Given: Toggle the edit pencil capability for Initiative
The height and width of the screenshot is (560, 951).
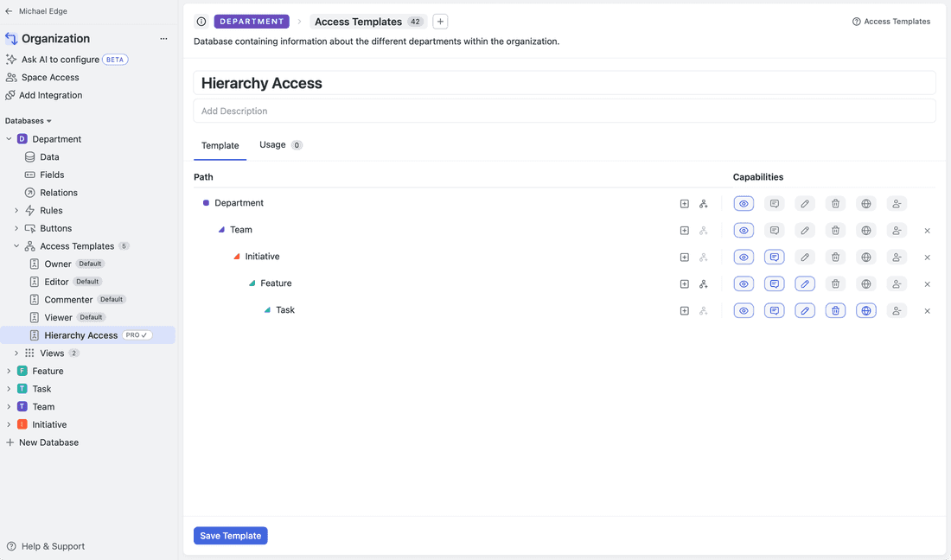Looking at the screenshot, I should [x=805, y=257].
